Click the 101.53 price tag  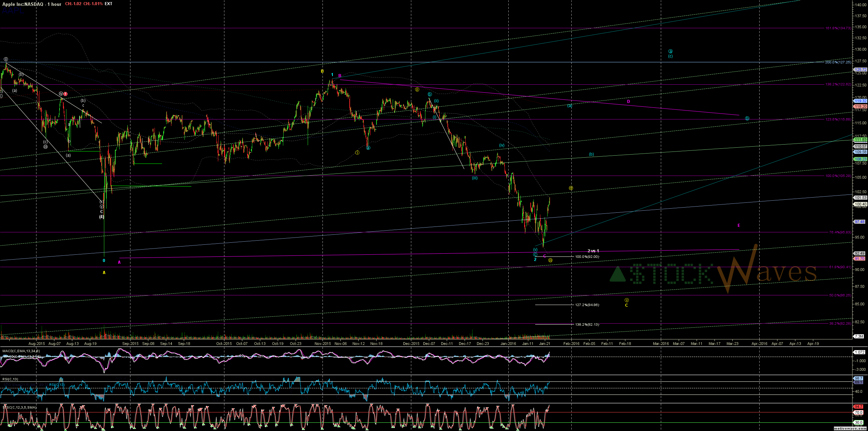(860, 198)
